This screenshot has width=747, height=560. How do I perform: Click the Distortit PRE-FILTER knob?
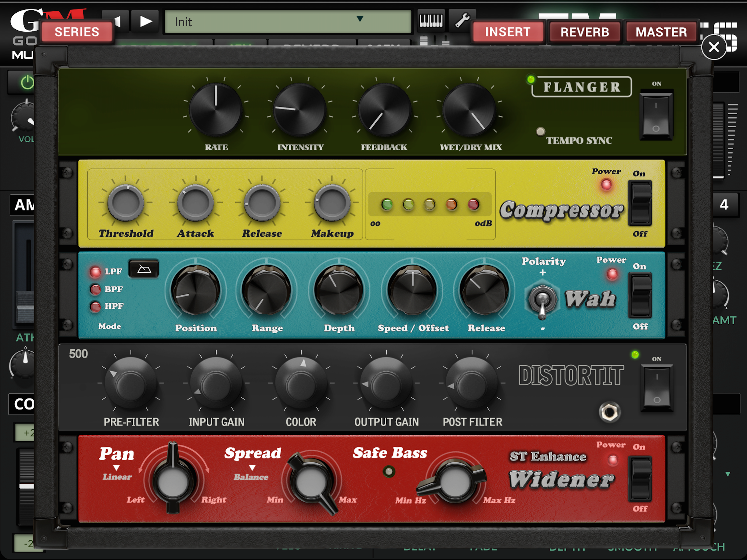coord(131,384)
